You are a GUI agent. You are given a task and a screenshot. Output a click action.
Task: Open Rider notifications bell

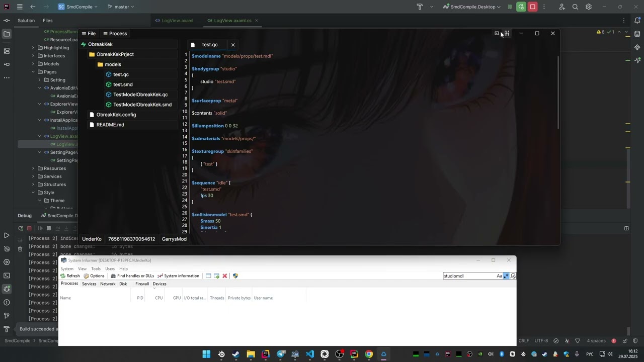637,21
